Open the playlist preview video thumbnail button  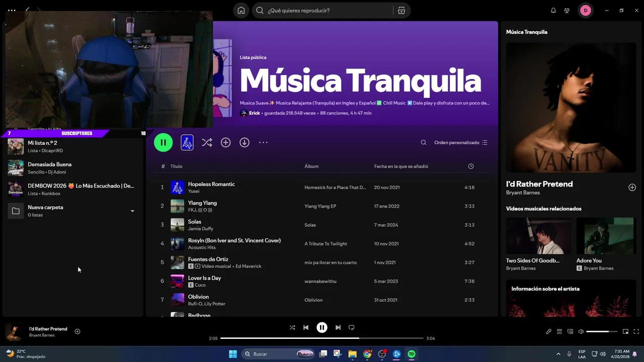[x=187, y=142]
